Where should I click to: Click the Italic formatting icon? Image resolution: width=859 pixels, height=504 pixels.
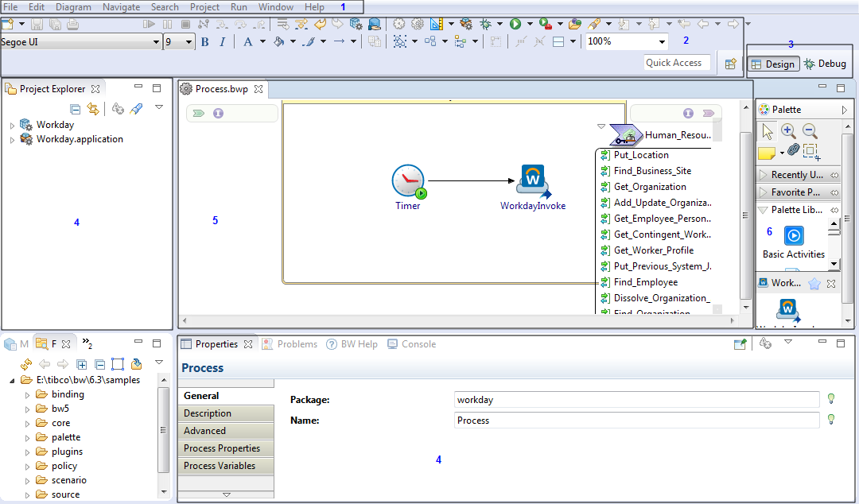(x=223, y=42)
